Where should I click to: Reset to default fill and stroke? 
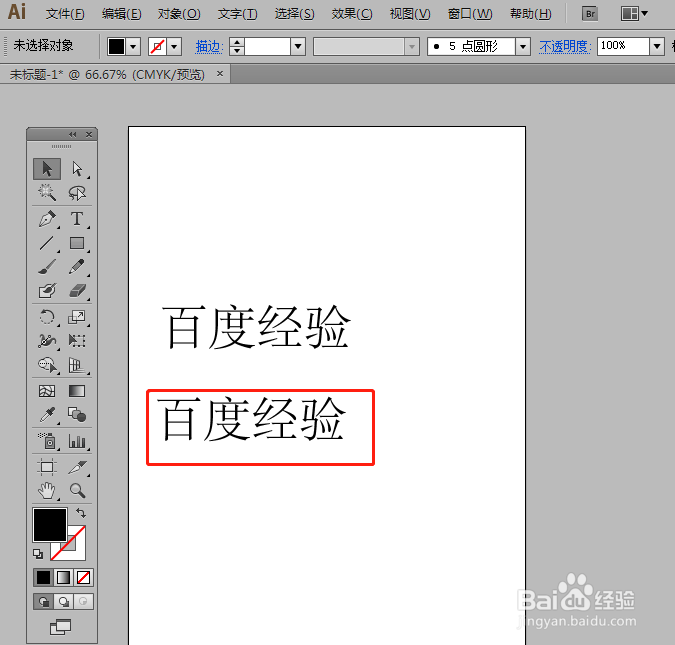pyautogui.click(x=38, y=554)
